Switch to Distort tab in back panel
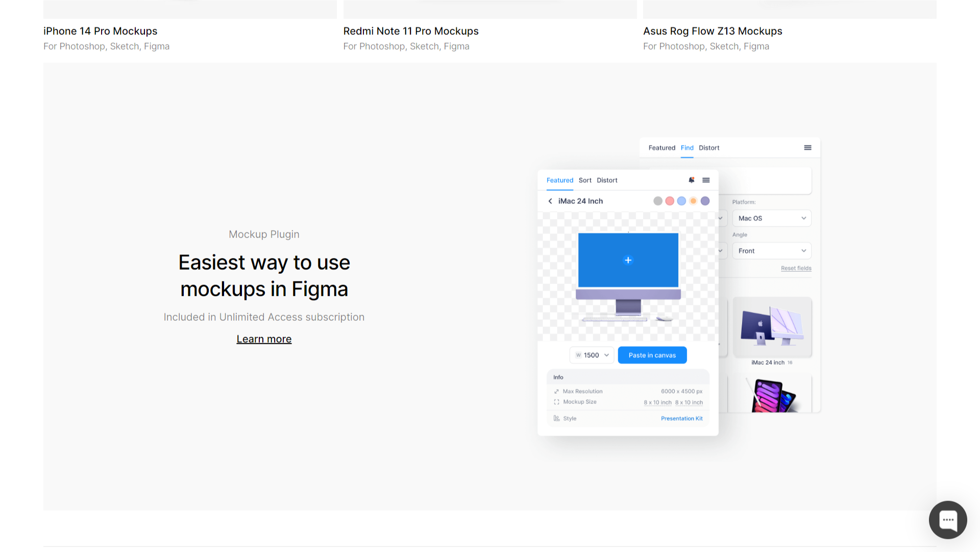 coord(709,148)
